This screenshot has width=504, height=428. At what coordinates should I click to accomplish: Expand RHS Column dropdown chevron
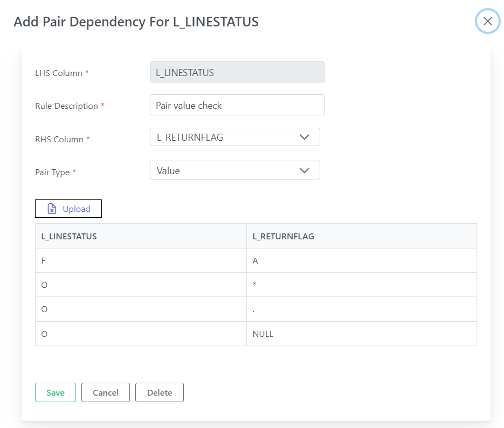click(304, 137)
